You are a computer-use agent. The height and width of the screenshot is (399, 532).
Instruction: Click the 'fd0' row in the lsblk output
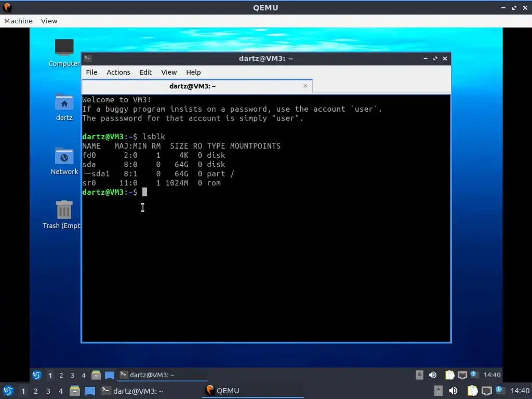[x=154, y=155]
